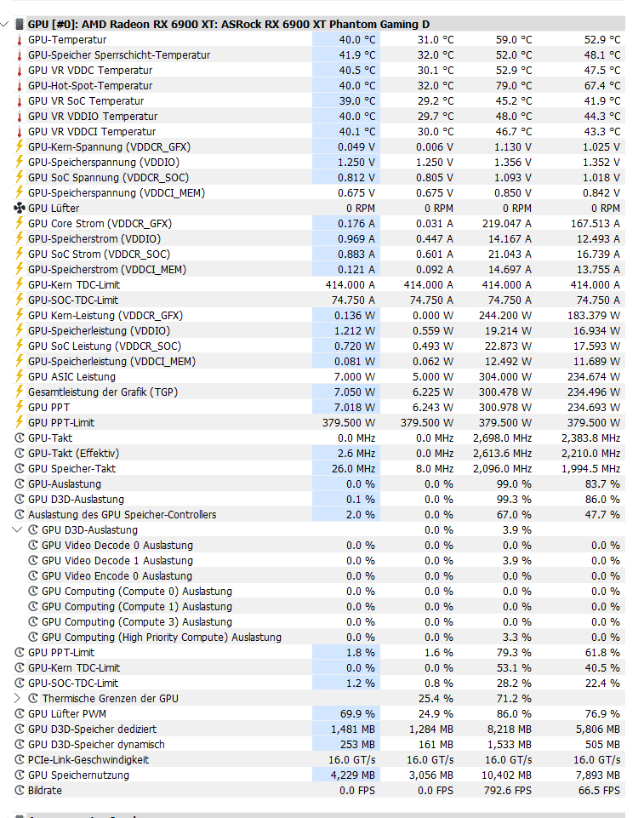The image size is (644, 818).
Task: Click the 2,383.8 MHz average clock value
Action: click(590, 438)
